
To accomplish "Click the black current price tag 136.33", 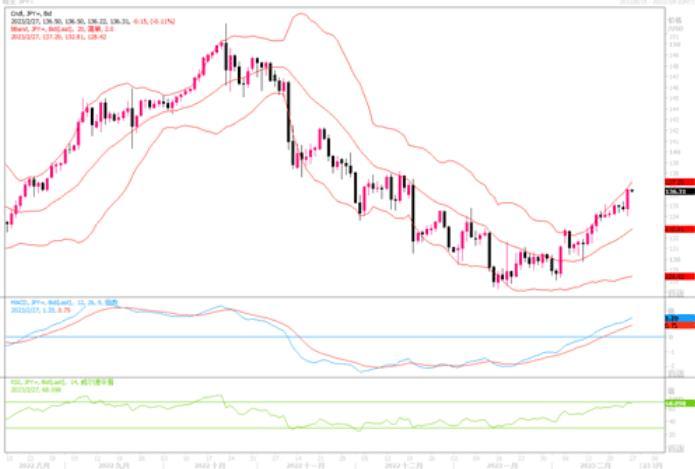I will [675, 189].
